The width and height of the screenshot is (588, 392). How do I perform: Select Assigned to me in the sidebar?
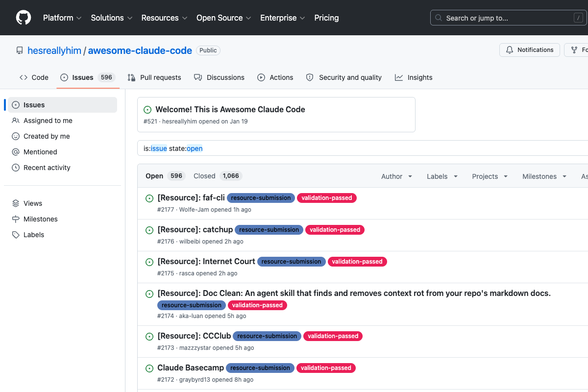coord(62,121)
